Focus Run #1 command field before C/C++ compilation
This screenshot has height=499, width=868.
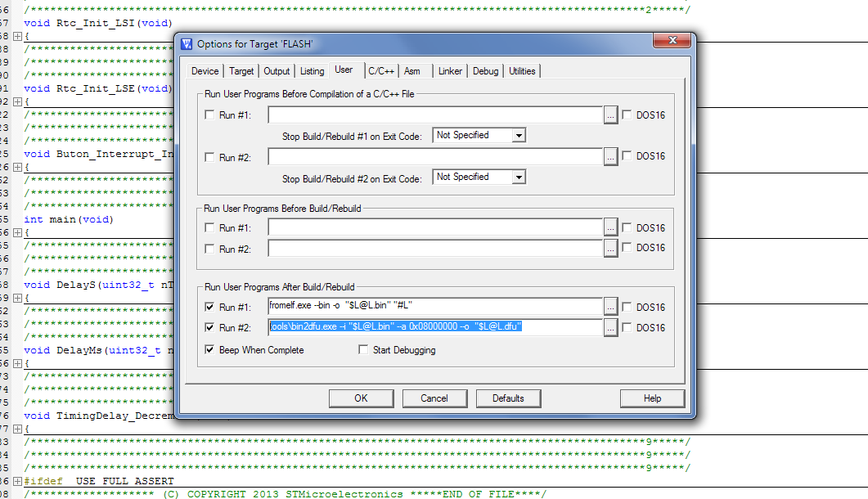435,115
